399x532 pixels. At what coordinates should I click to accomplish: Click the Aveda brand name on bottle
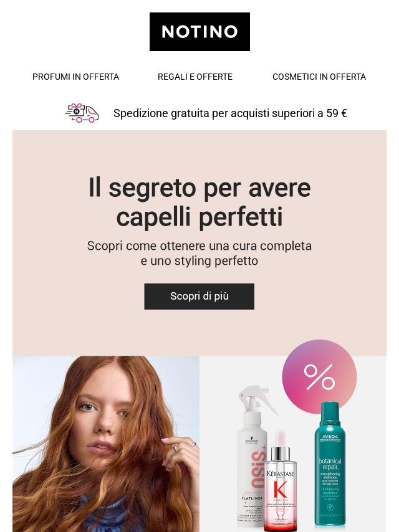coord(330,436)
